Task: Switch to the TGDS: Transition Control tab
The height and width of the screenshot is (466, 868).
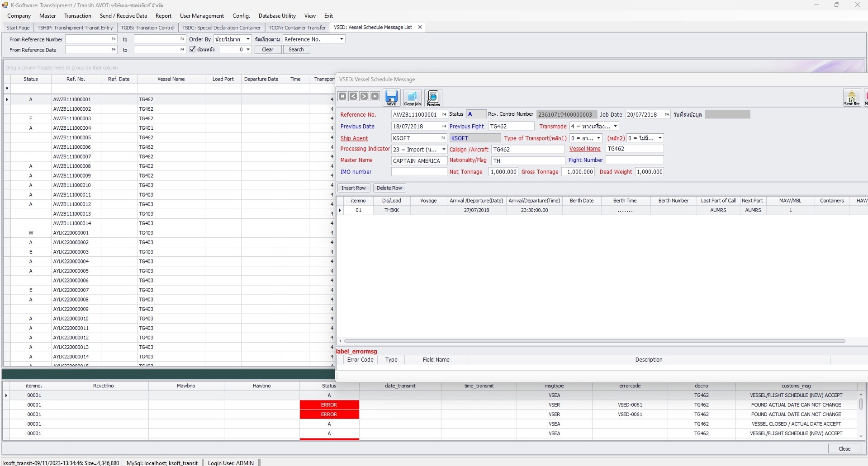Action: click(x=147, y=27)
